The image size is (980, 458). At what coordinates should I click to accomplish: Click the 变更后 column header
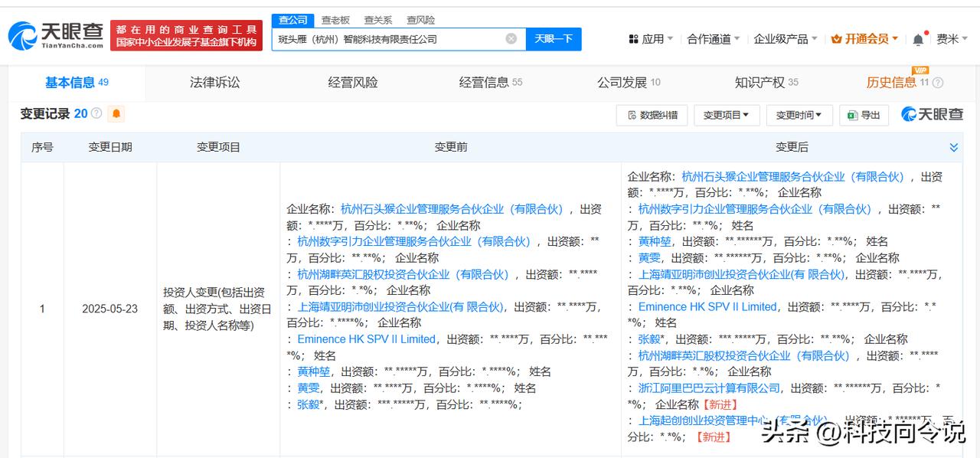click(792, 147)
